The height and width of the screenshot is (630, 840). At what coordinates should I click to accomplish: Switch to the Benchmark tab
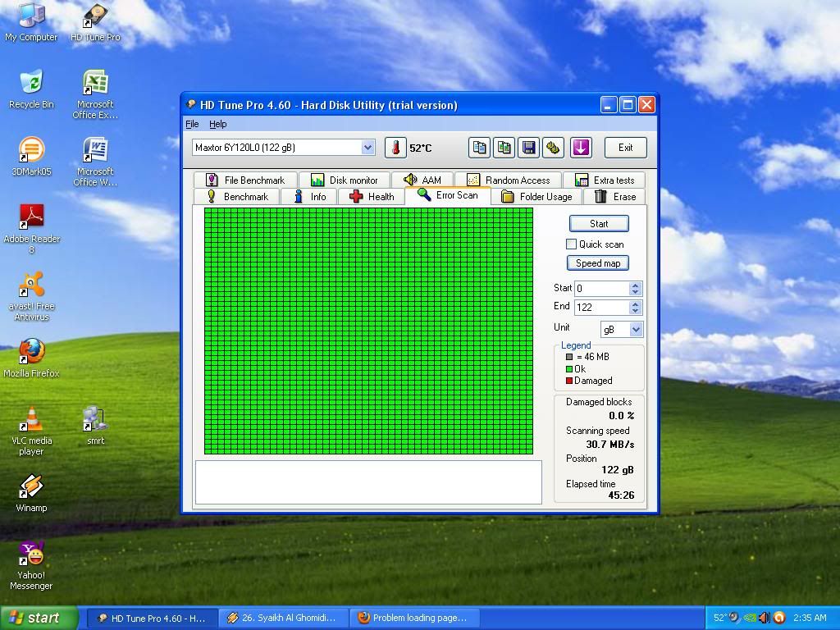(x=236, y=197)
